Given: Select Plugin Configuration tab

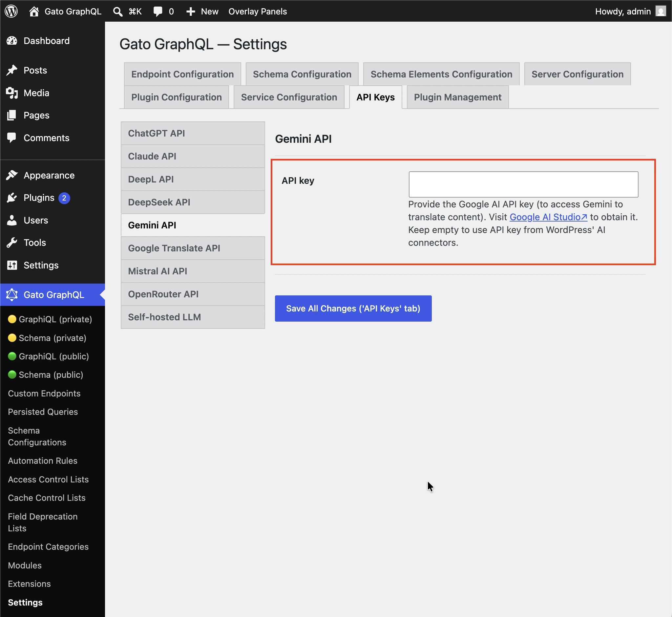Looking at the screenshot, I should point(176,97).
